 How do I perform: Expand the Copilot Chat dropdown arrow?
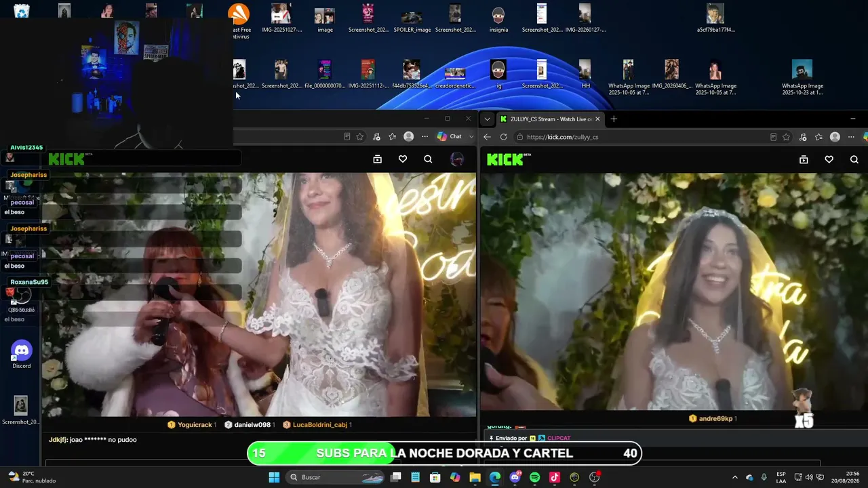click(x=471, y=137)
